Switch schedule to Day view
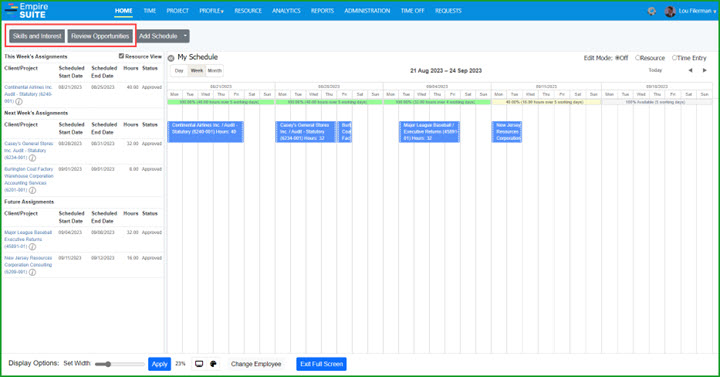The width and height of the screenshot is (720, 377). tap(179, 71)
